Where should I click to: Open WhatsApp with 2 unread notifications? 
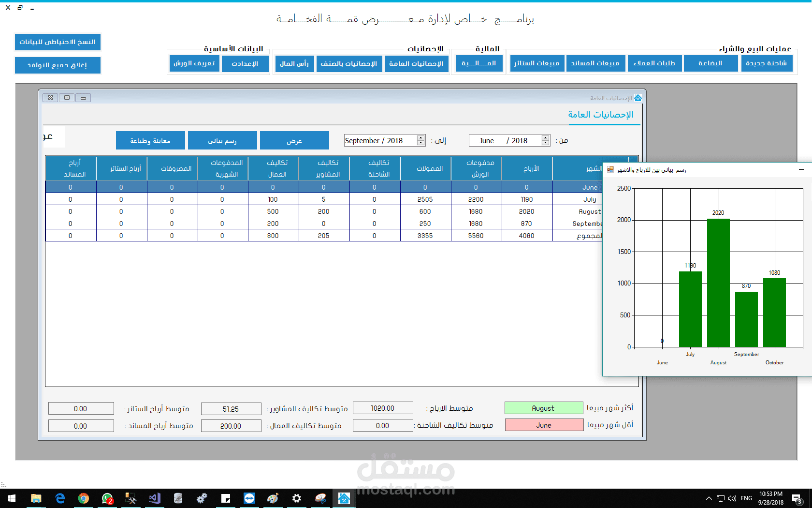point(107,498)
